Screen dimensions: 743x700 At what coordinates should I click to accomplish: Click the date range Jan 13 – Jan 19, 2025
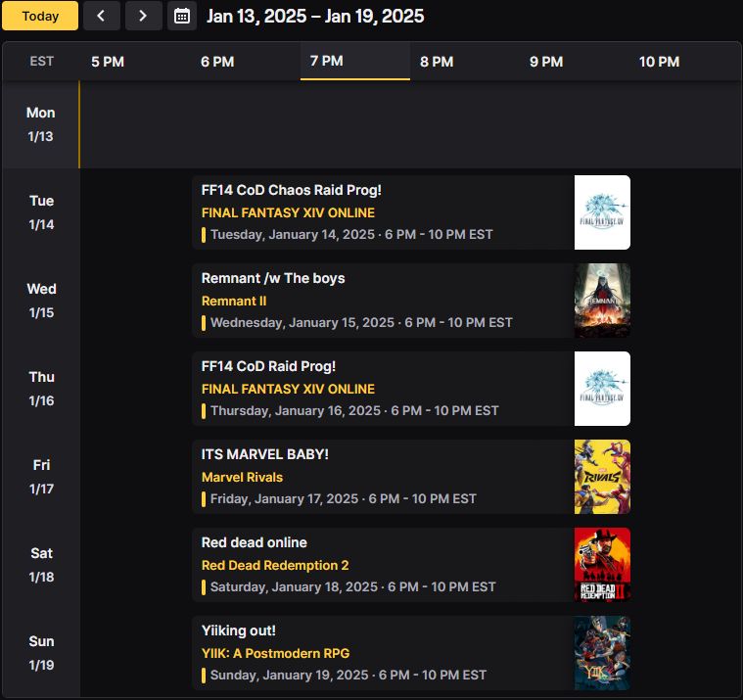(315, 16)
